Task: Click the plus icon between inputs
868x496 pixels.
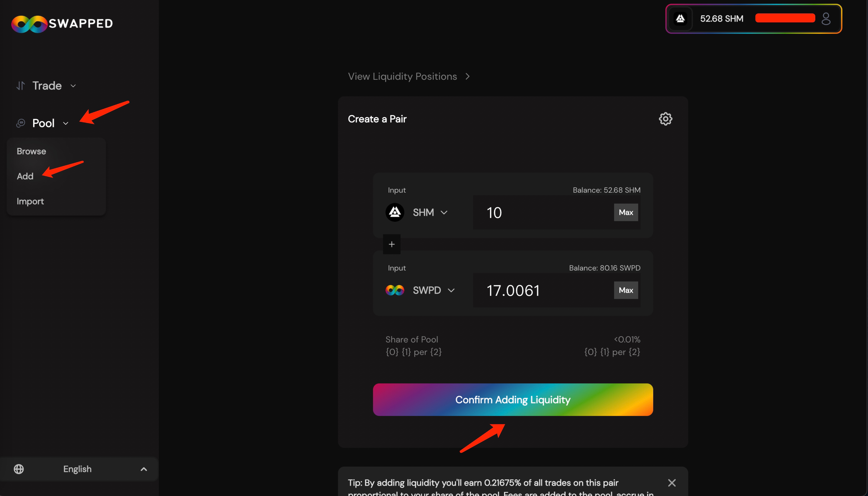Action: pos(391,244)
